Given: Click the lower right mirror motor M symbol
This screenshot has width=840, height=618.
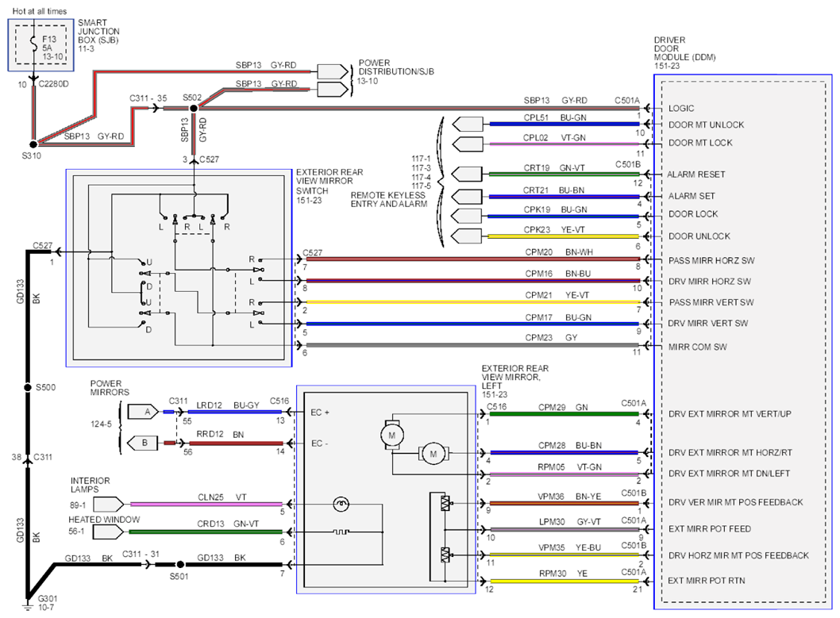Looking at the screenshot, I should point(433,454).
